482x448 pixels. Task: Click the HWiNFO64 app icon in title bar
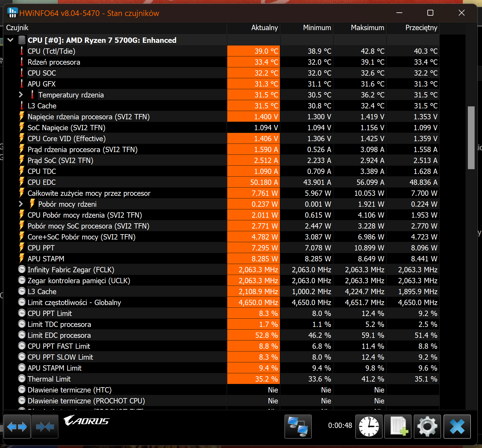click(13, 13)
